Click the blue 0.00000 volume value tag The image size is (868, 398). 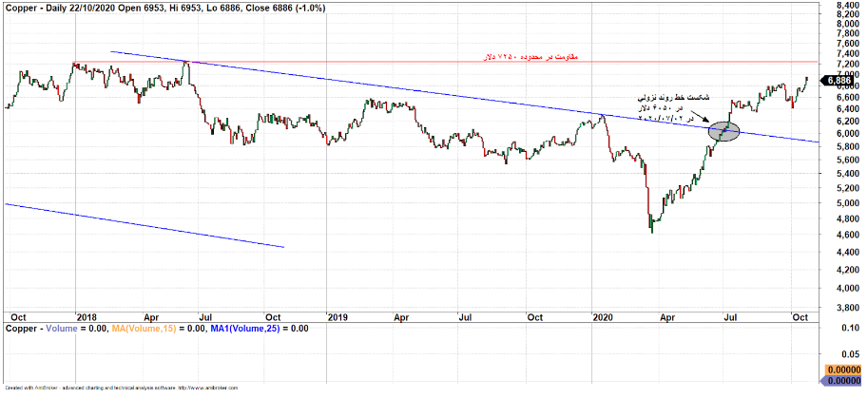coord(841,381)
